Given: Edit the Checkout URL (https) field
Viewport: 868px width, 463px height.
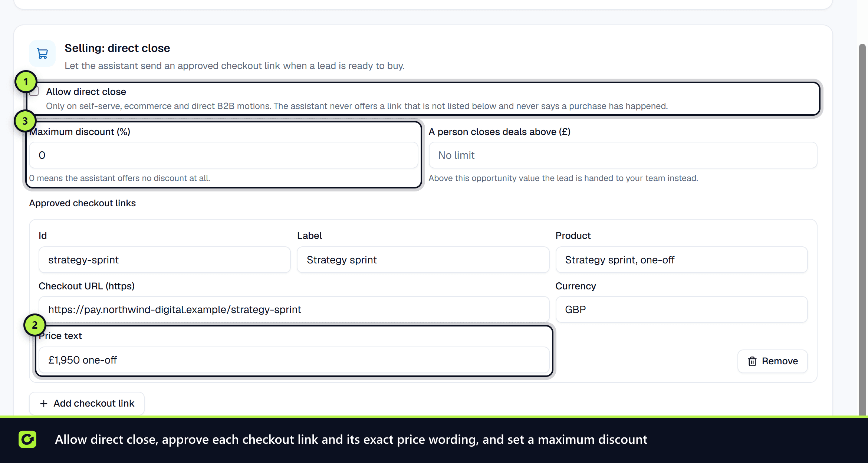Looking at the screenshot, I should pyautogui.click(x=294, y=309).
